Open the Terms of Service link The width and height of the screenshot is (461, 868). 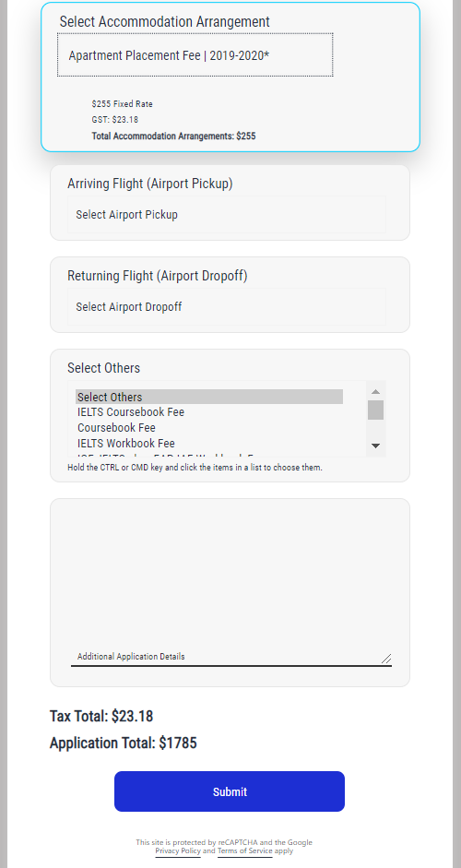pos(244,850)
